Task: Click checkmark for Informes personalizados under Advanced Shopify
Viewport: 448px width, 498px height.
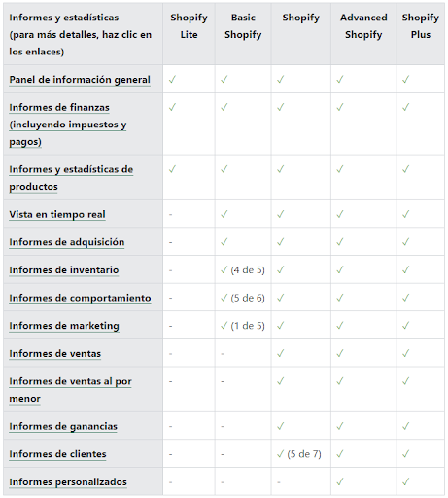Action: click(340, 481)
